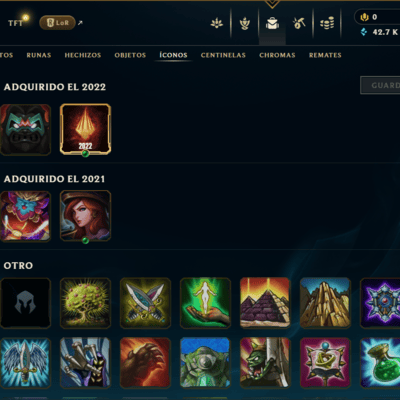This screenshot has height=400, width=400.
Task: Select the default helmet summoner icon
Action: tap(26, 303)
